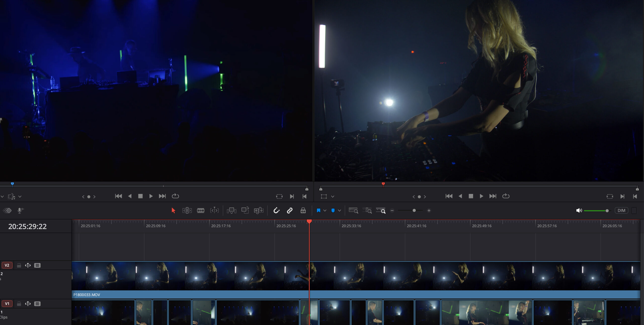This screenshot has width=644, height=325.
Task: Click the timeline zoom slider handle
Action: pyautogui.click(x=414, y=211)
